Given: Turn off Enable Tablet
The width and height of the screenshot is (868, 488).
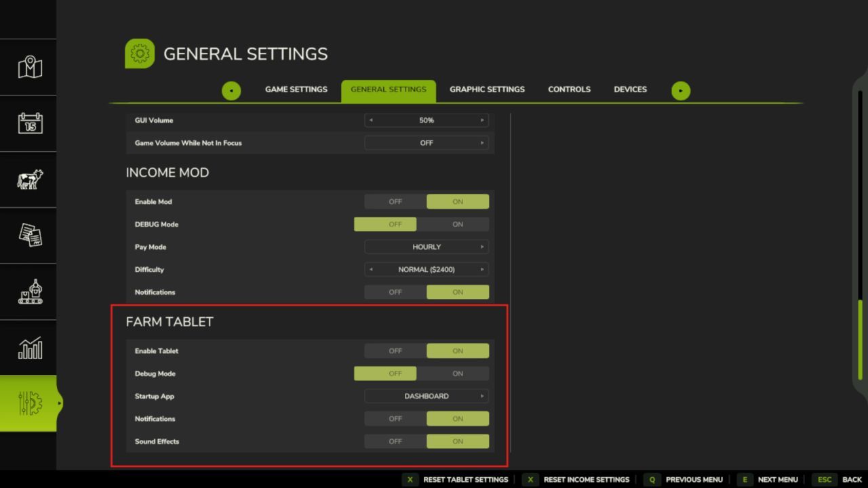Looking at the screenshot, I should [x=395, y=351].
